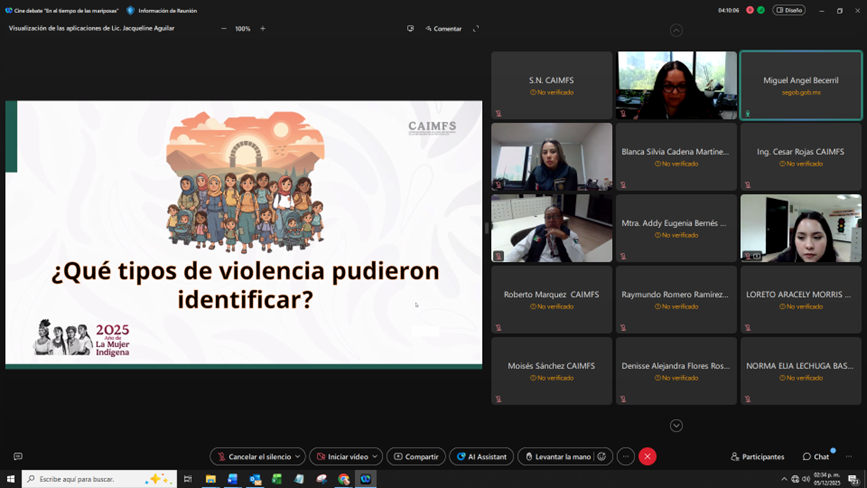The height and width of the screenshot is (488, 867).
Task: Open the Diseño layout menu
Action: (x=789, y=10)
